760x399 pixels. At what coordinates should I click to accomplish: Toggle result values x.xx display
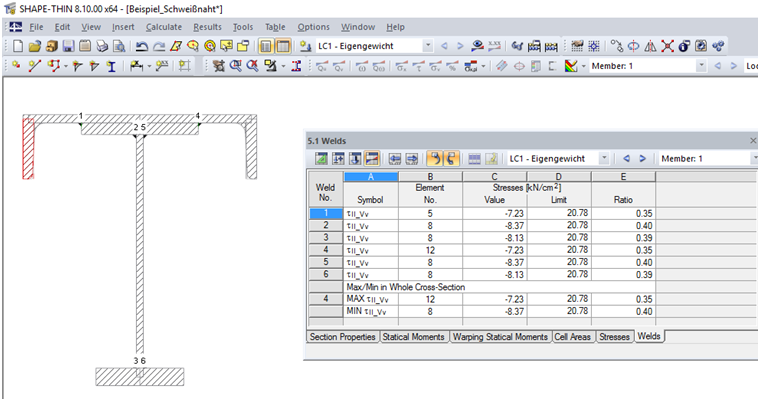tap(494, 46)
